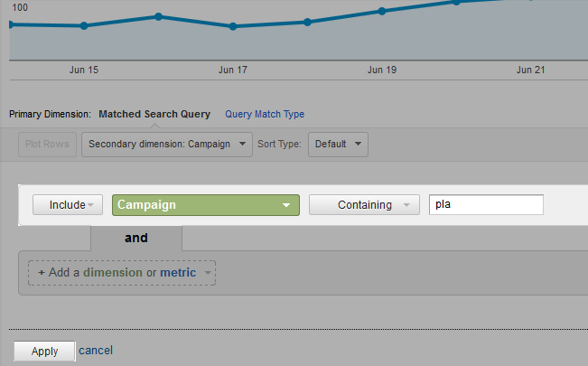Select the 'and' condition tab
Viewport: 588px width, 366px height.
click(135, 239)
